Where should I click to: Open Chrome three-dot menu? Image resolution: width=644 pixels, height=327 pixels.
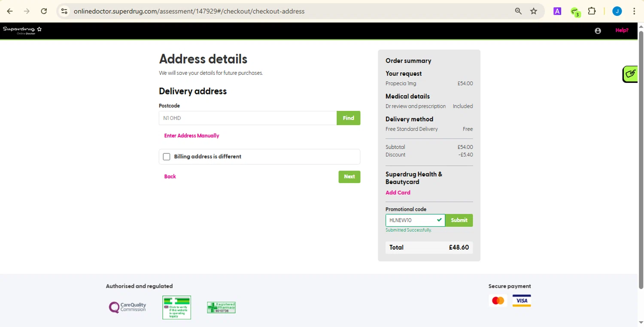tap(634, 11)
